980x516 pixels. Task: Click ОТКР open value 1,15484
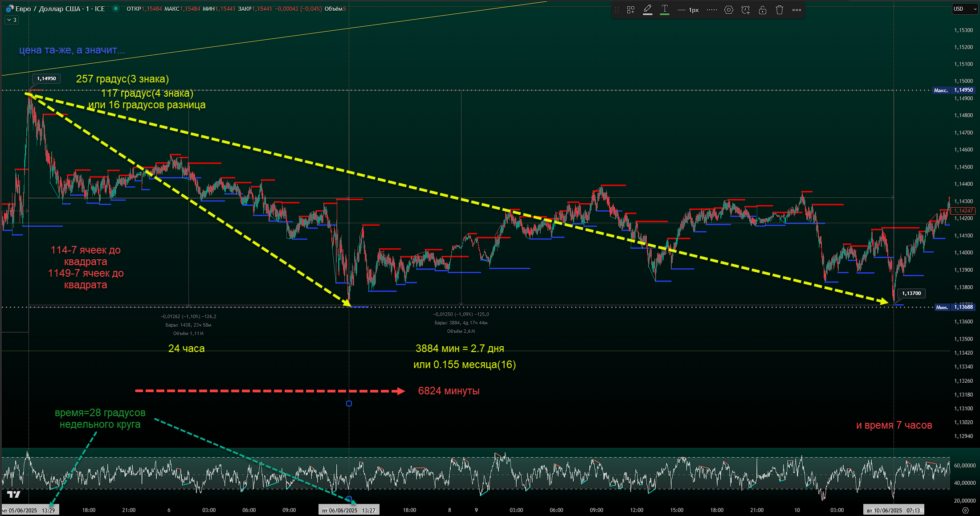click(152, 9)
